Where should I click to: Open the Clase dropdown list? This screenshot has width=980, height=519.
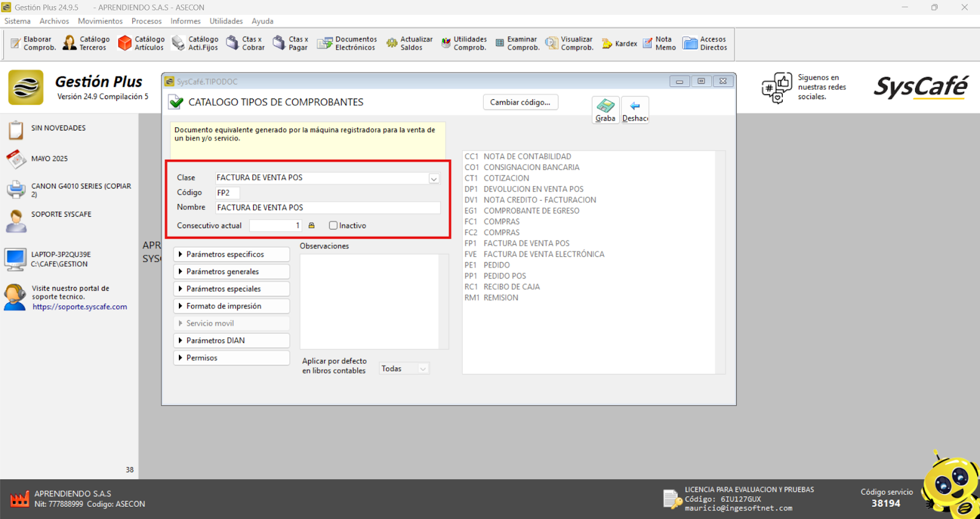click(x=434, y=179)
